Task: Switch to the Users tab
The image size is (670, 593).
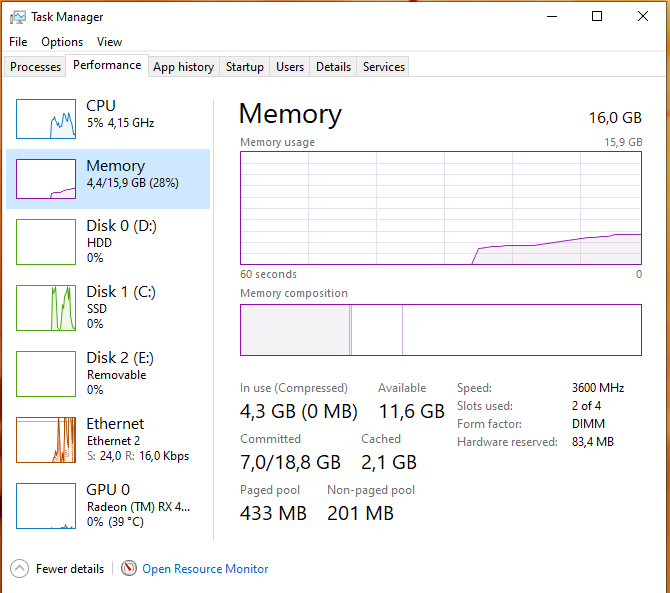Action: click(x=290, y=67)
